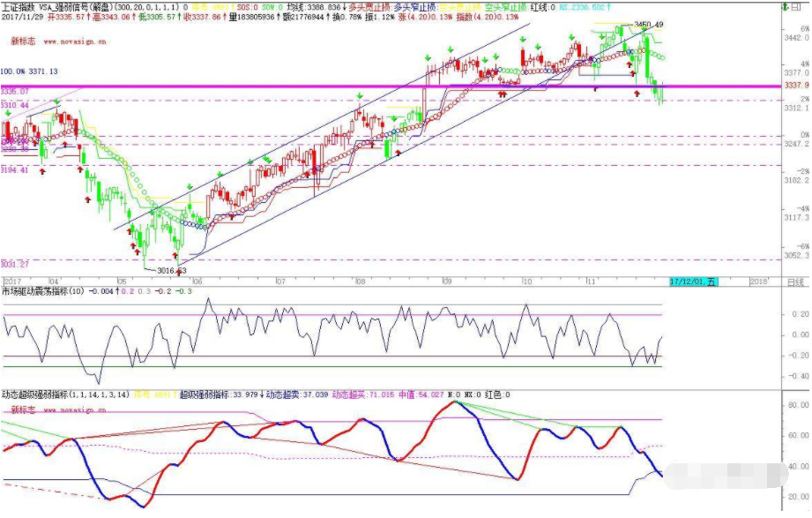
Task: Click the 多头窄止损 label in the header
Action: pyautogui.click(x=414, y=7)
